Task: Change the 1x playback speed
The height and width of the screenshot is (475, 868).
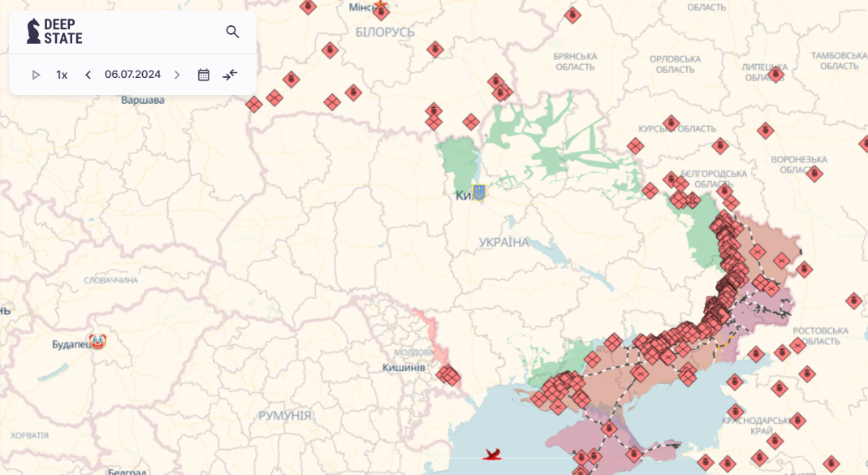Action: tap(62, 75)
